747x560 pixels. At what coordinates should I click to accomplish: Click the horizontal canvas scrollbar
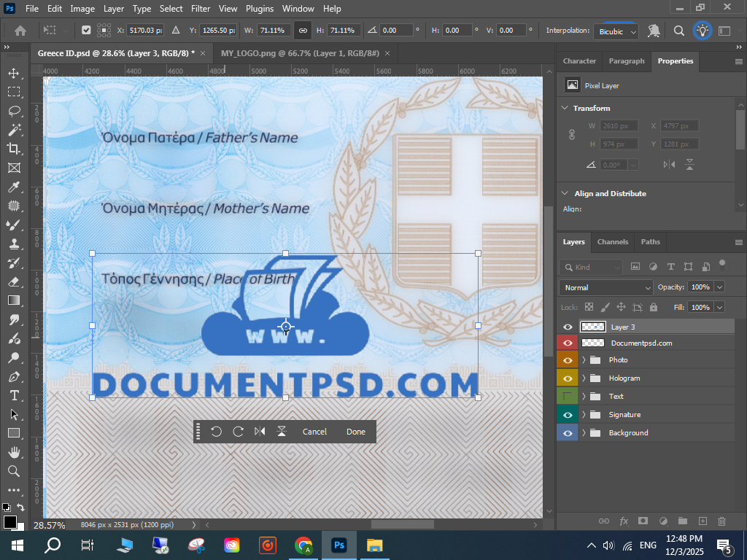(403, 524)
